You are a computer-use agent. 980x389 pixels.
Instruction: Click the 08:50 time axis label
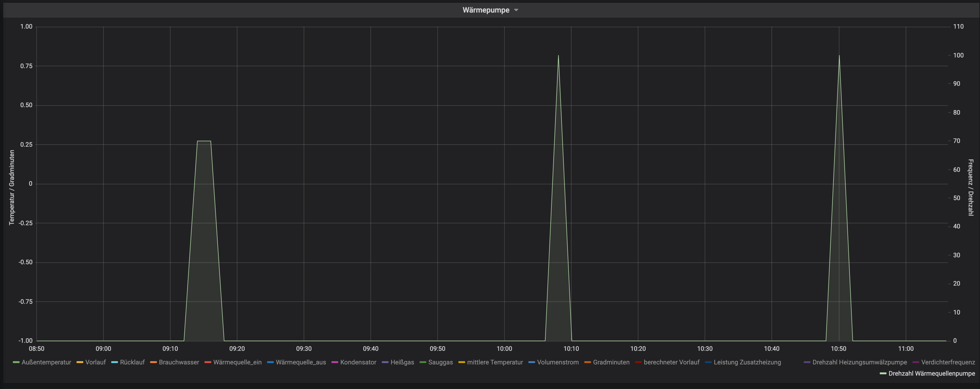36,349
